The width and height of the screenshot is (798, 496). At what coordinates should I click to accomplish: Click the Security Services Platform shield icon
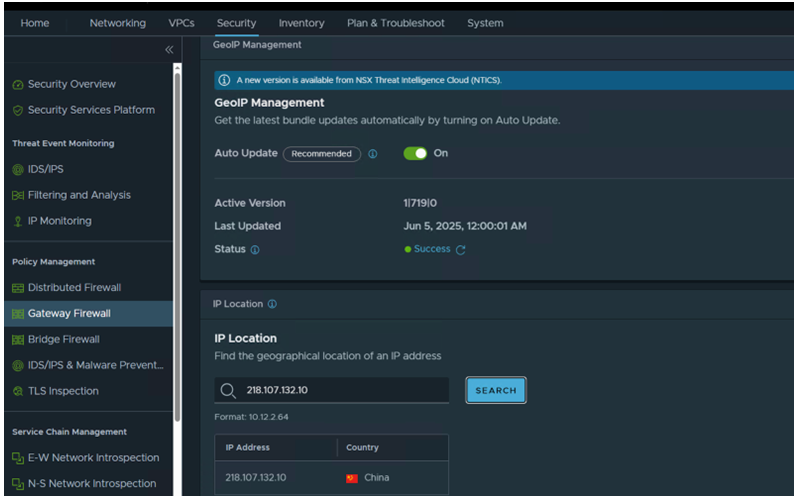click(x=18, y=110)
